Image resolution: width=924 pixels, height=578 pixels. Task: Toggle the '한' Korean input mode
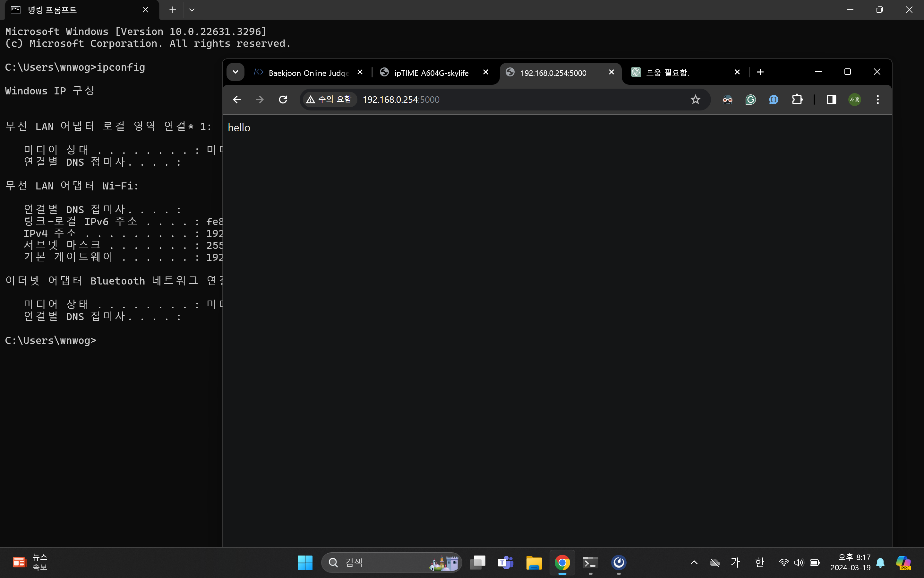759,562
